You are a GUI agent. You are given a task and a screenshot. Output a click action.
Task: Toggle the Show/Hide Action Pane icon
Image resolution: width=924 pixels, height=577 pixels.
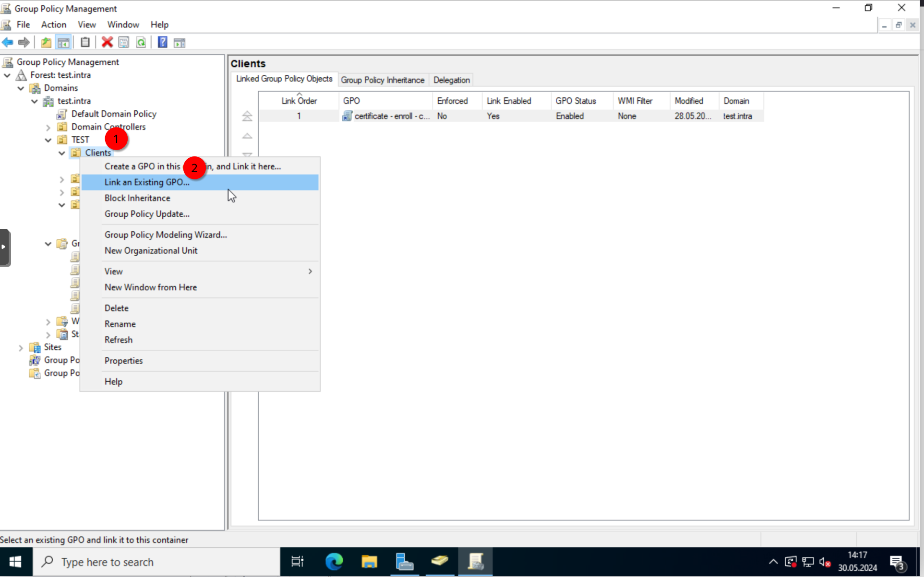[180, 43]
